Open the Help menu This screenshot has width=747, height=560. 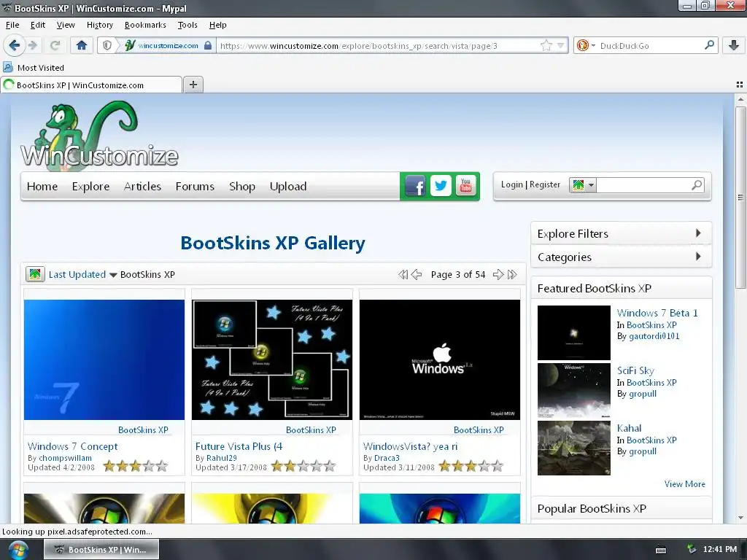[x=217, y=25]
